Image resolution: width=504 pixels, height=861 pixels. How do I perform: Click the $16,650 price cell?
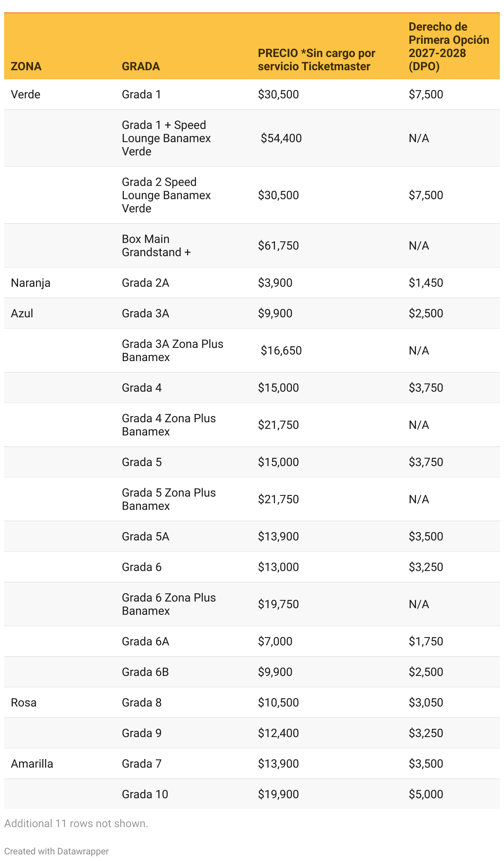click(281, 350)
